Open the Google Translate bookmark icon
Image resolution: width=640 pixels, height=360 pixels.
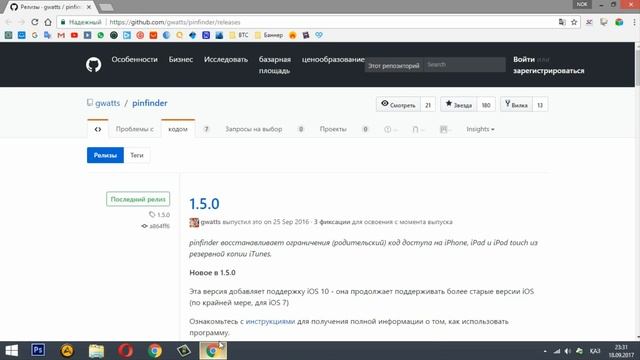pos(48,36)
